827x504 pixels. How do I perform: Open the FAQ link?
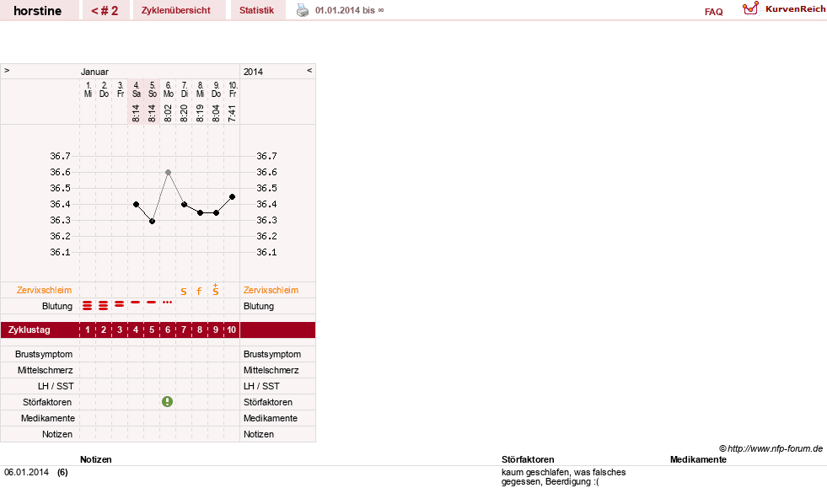pyautogui.click(x=713, y=12)
